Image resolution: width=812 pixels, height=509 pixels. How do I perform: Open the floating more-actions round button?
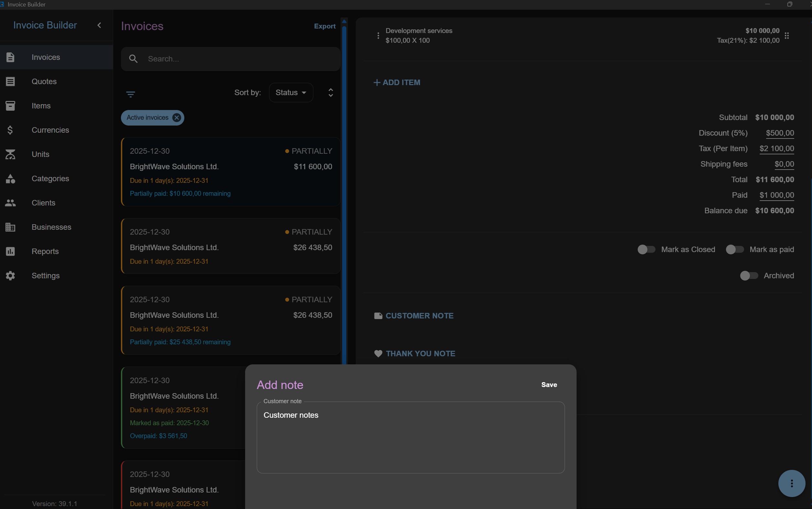[x=792, y=483]
